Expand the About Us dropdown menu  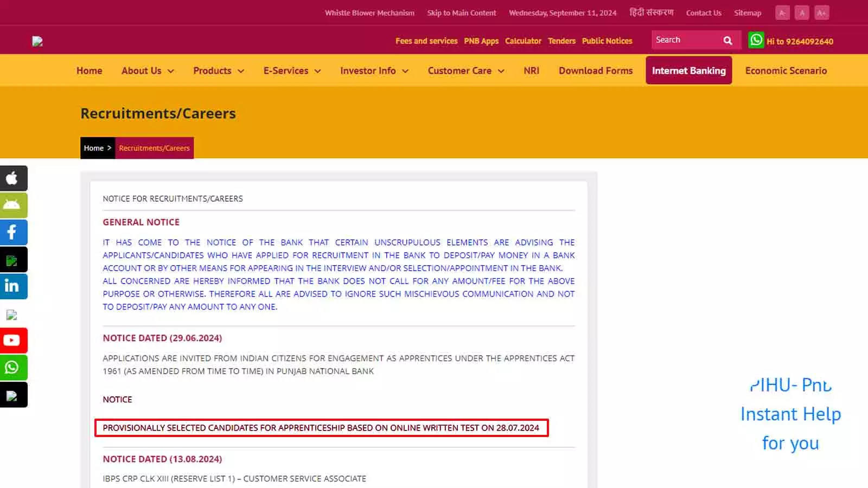click(x=148, y=70)
